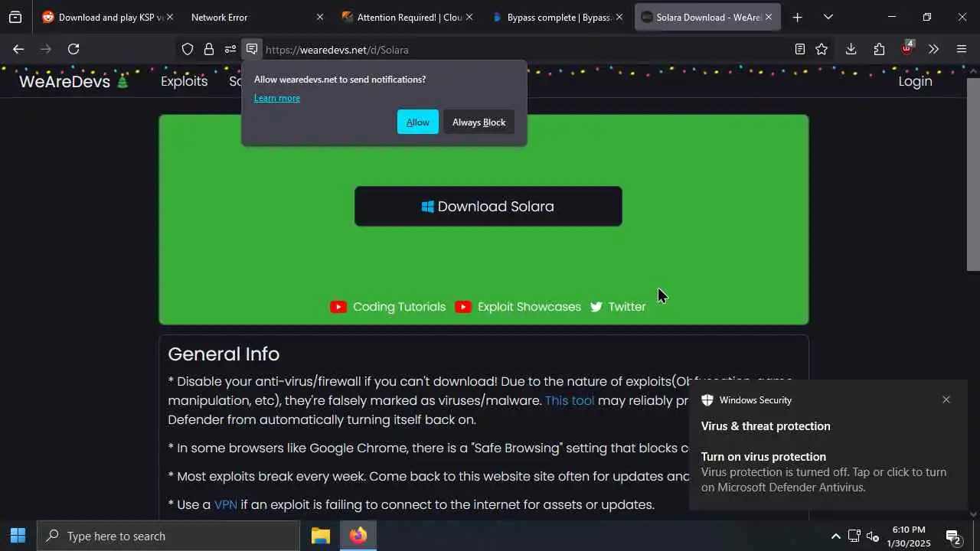This screenshot has height=551, width=980.
Task: Open File Explorer from taskbar
Action: coord(320,536)
